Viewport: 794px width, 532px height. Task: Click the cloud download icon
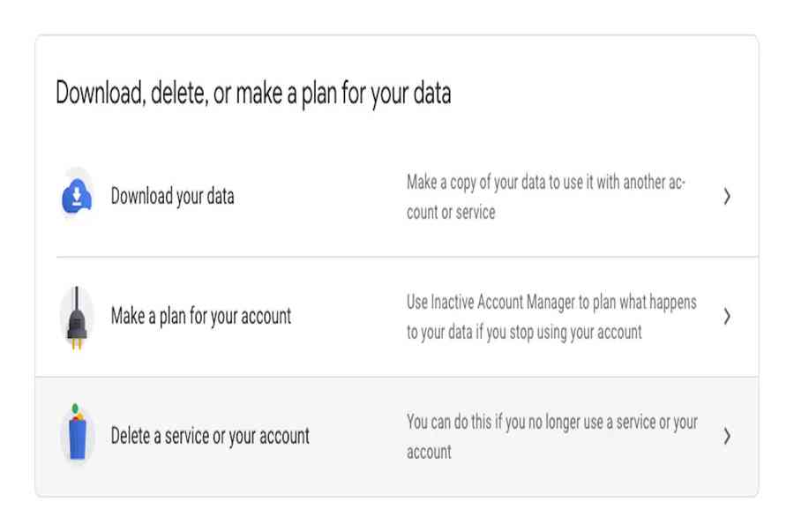[77, 197]
